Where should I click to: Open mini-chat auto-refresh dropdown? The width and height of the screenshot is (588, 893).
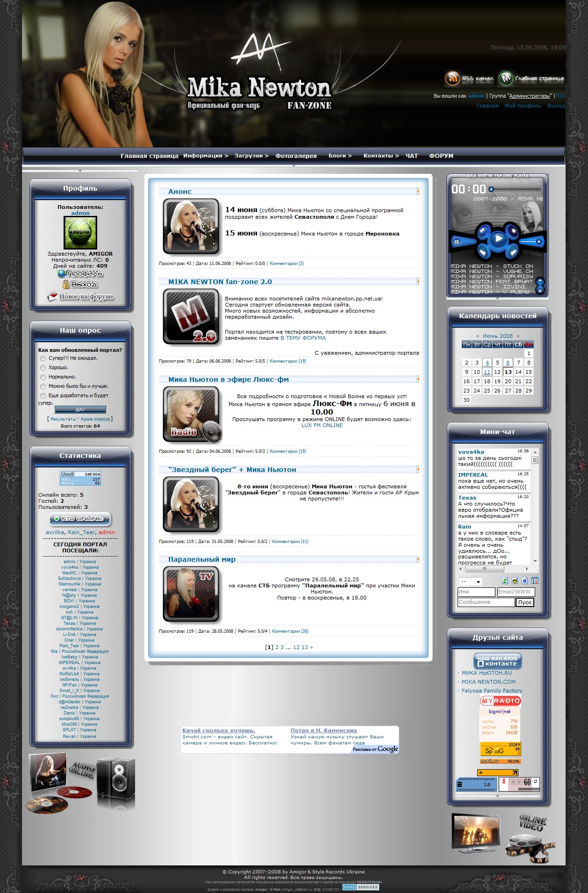(x=471, y=581)
